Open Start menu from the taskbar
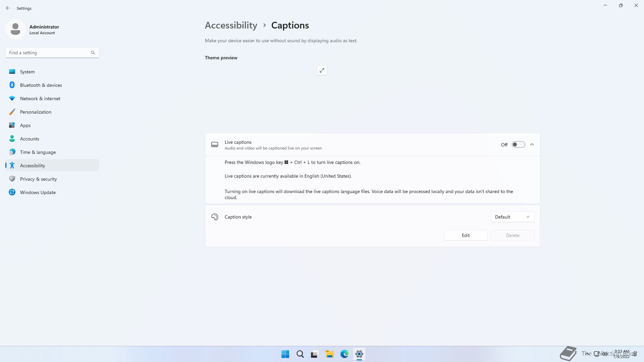 [285, 354]
